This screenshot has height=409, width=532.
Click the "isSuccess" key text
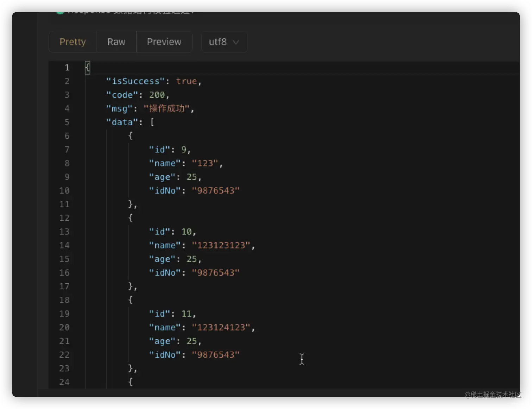135,81
